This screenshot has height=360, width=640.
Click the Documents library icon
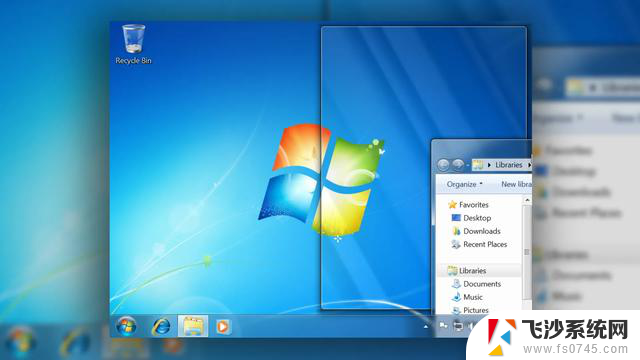coord(456,284)
